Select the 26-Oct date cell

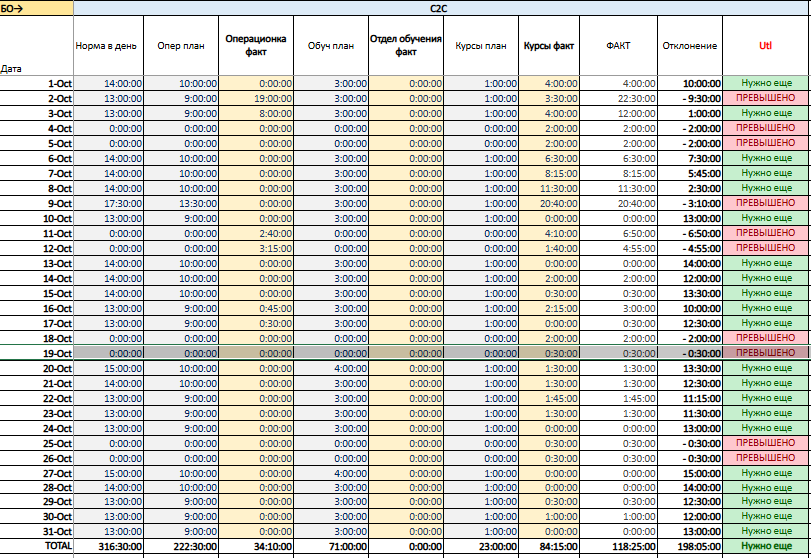pos(37,458)
